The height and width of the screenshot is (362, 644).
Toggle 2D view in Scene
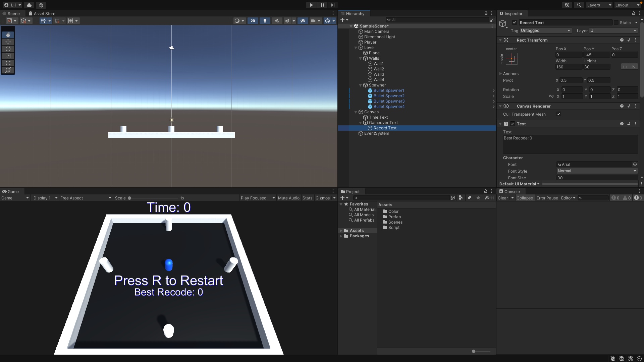pyautogui.click(x=253, y=21)
